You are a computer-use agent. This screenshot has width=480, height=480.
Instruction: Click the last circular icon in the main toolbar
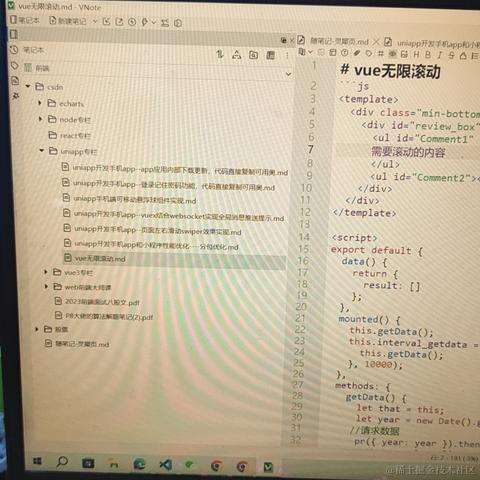pyautogui.click(x=178, y=23)
